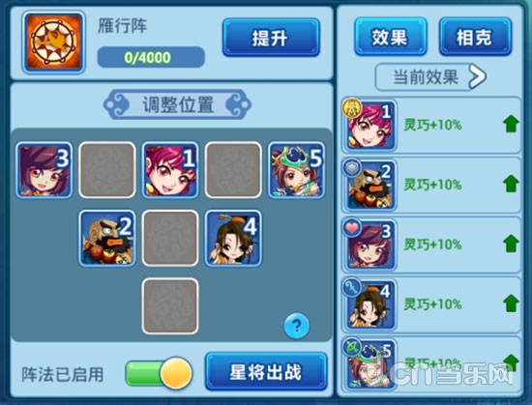Click the 提升 upgrade button
Image resolution: width=532 pixels, height=405 pixels.
[271, 38]
